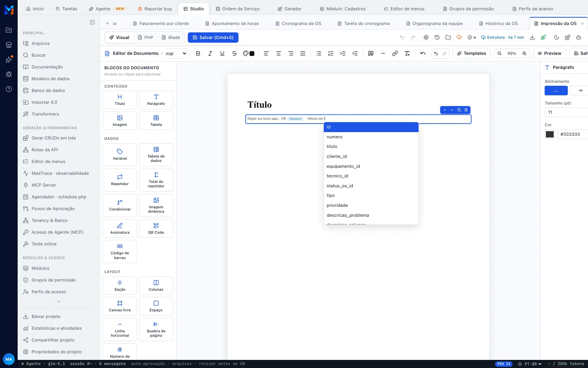Pick 'prioridade' in the variable suggestion list

(x=371, y=205)
